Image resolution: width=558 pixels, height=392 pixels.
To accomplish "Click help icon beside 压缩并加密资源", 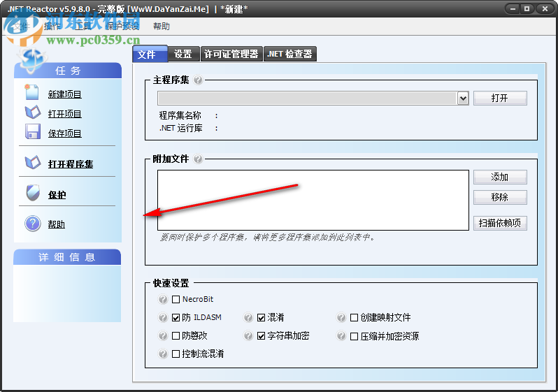I will pyautogui.click(x=341, y=335).
